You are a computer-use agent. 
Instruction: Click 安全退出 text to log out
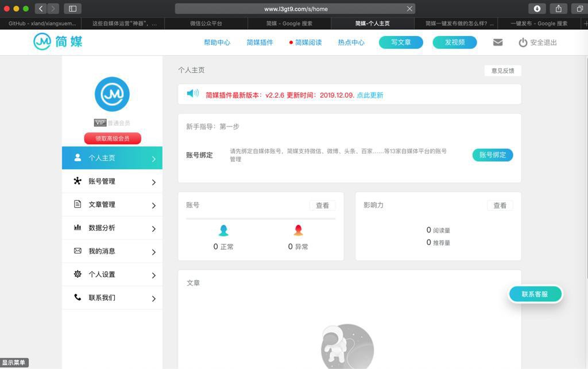click(x=543, y=42)
